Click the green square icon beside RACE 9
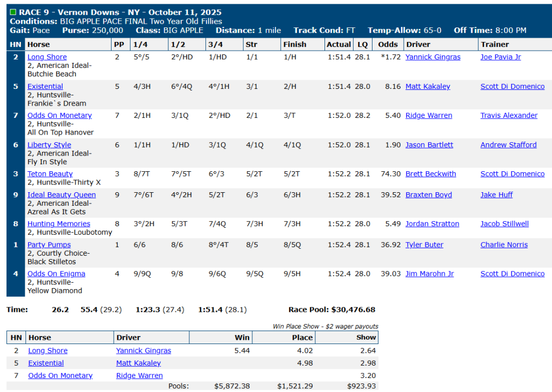The height and width of the screenshot is (392, 552). 13,12
